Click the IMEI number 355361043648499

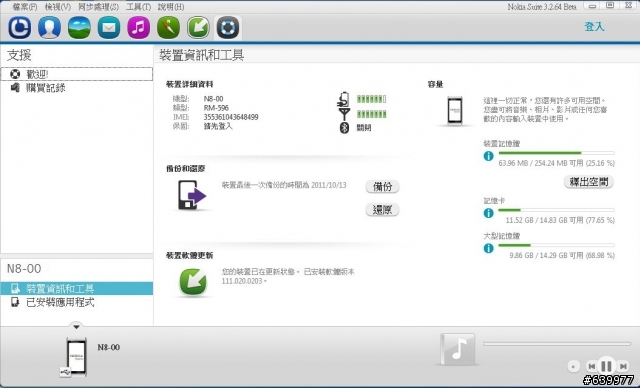click(x=231, y=118)
